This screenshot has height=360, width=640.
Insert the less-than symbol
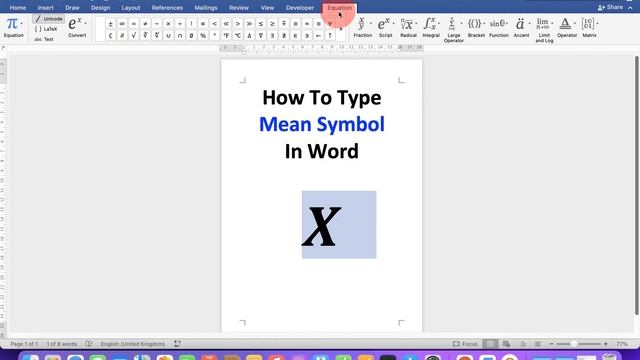click(x=214, y=24)
